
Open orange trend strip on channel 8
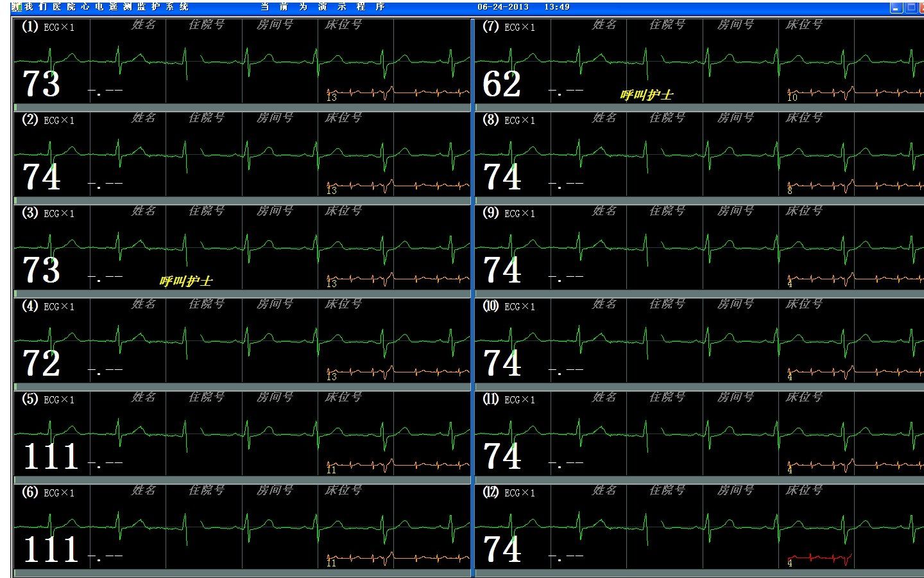click(x=855, y=186)
